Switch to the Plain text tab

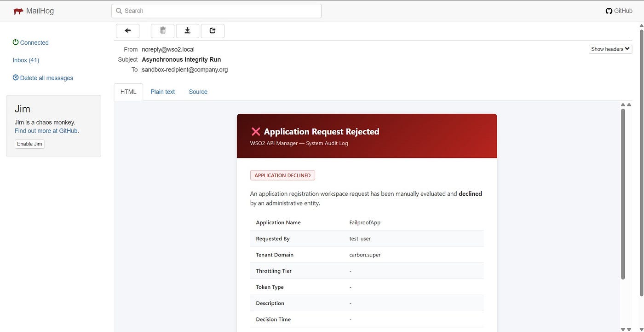coord(163,92)
